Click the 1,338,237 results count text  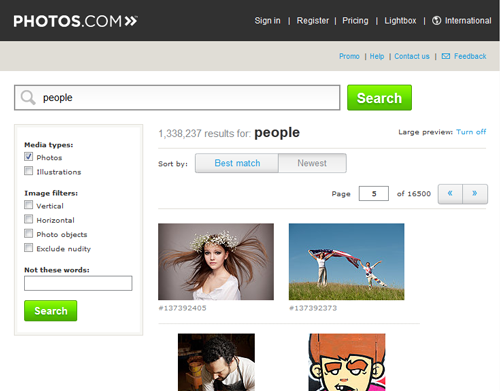point(205,133)
